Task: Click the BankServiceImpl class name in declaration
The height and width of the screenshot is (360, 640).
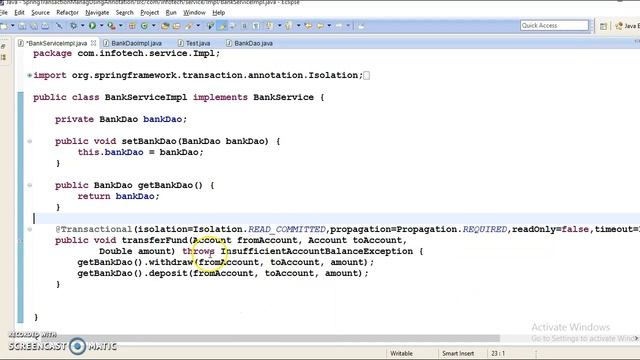Action: tap(146, 98)
